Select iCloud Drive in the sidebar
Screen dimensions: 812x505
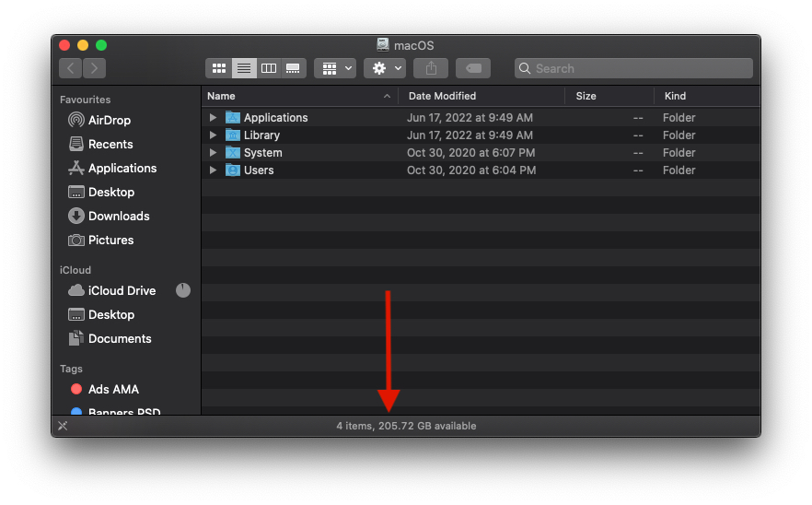click(x=122, y=290)
